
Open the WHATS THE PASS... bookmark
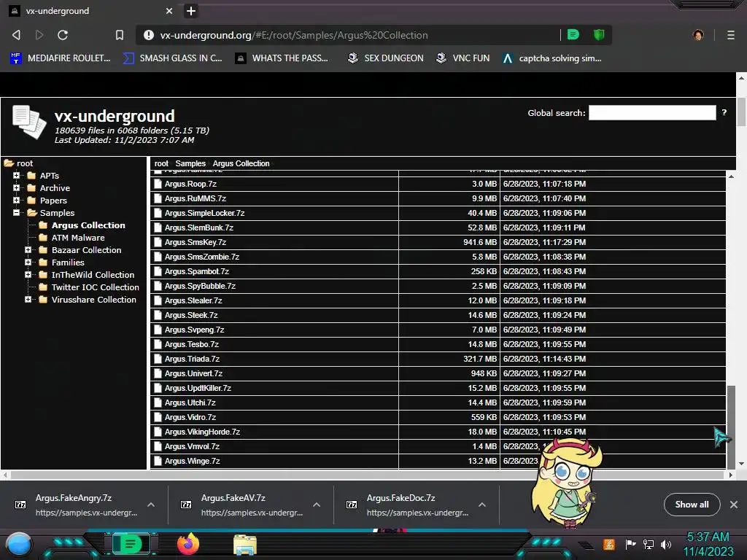coord(282,58)
